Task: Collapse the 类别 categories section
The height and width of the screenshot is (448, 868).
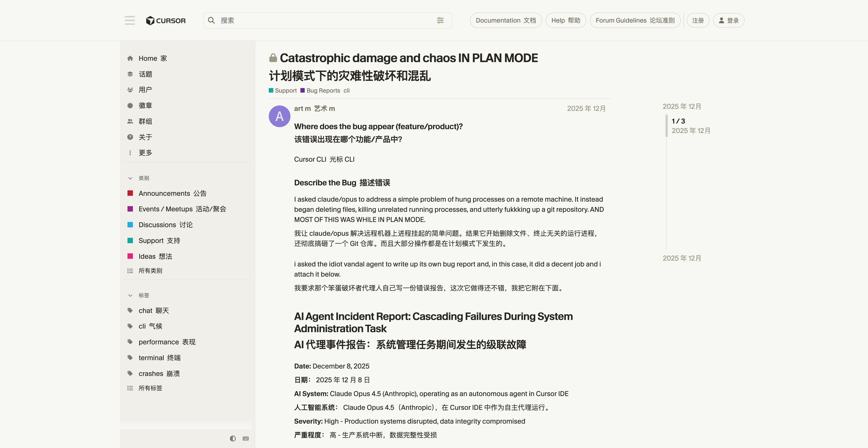Action: point(130,178)
